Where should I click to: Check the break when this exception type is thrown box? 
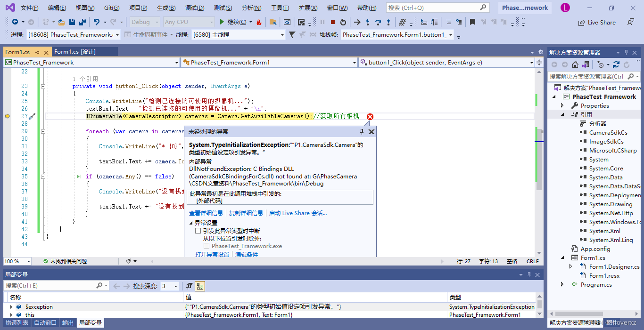pyautogui.click(x=198, y=231)
